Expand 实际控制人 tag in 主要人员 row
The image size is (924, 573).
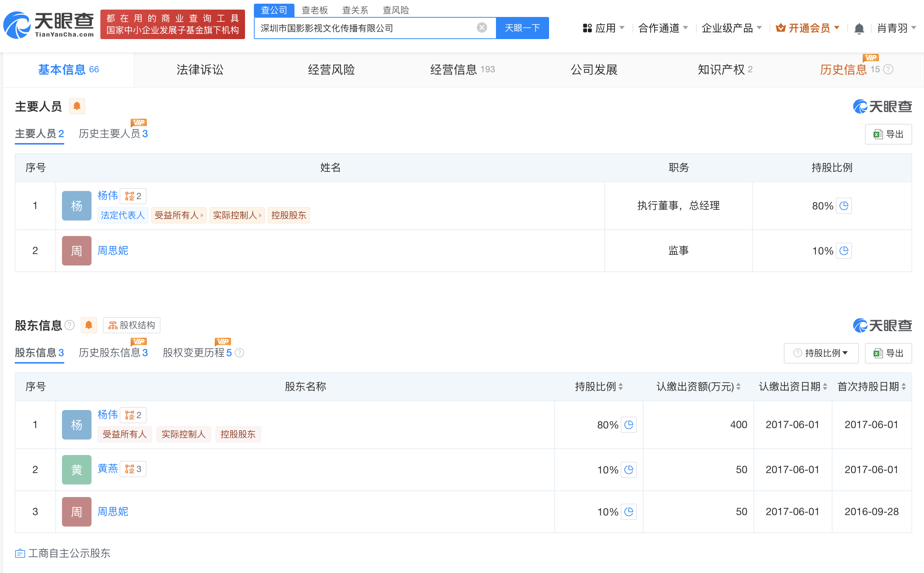click(237, 215)
